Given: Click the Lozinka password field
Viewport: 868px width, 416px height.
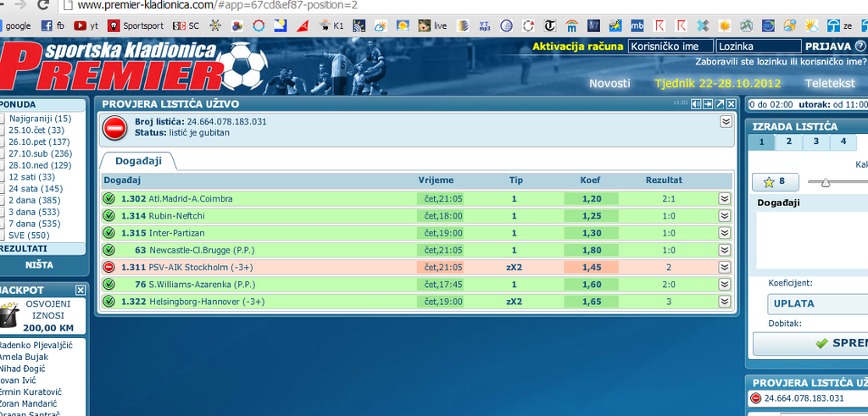Looking at the screenshot, I should pos(759,47).
